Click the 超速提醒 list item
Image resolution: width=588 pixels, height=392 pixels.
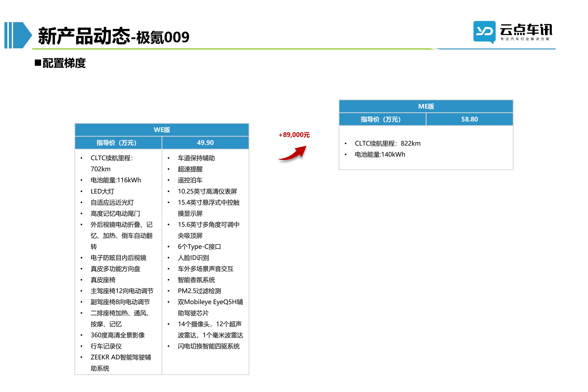coord(190,169)
